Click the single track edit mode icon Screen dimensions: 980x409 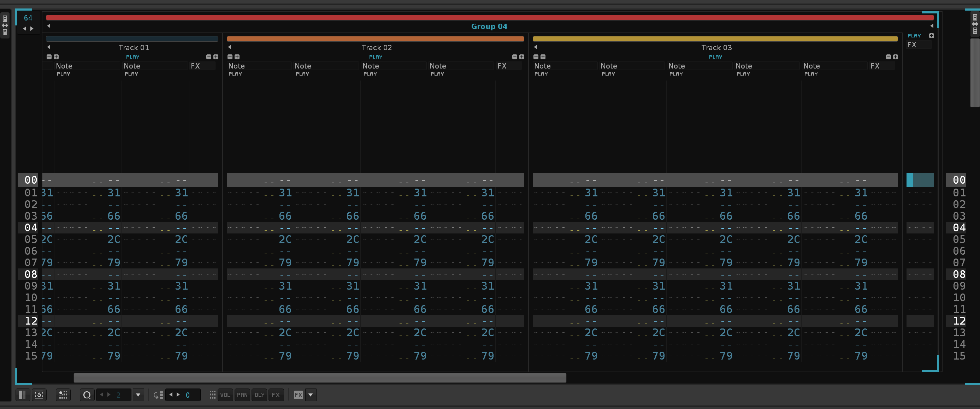pos(23,395)
